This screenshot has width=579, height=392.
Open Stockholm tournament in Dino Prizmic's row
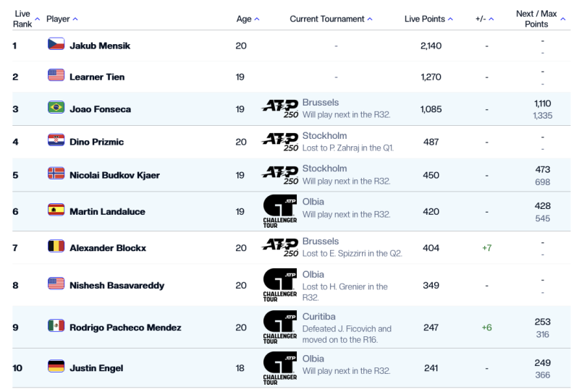click(324, 135)
